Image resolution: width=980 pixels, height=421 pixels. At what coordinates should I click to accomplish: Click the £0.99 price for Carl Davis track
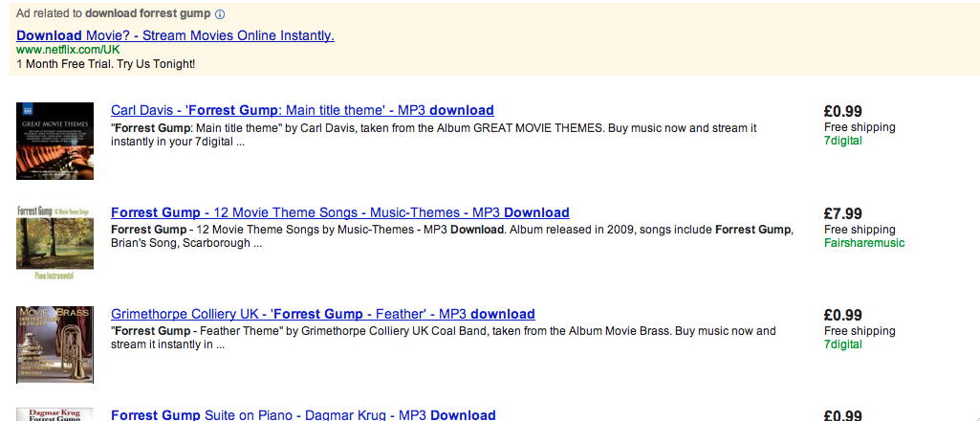point(842,111)
